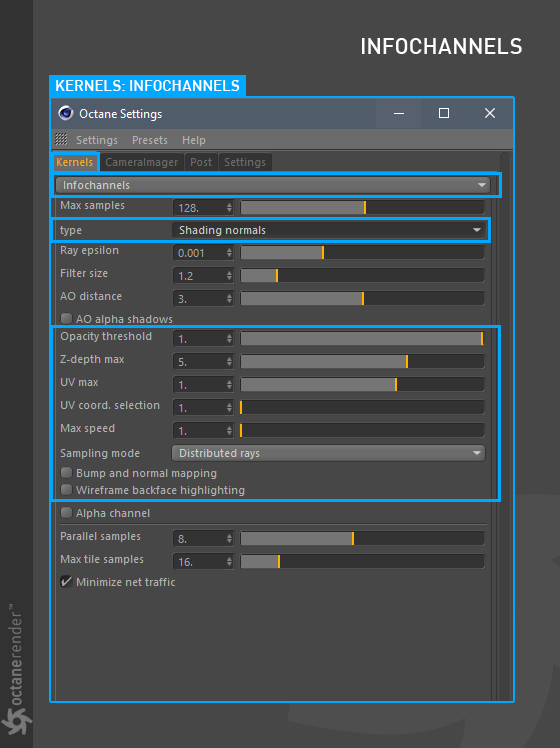Enable the Alpha channel checkbox
Viewport: 560px width, 748px height.
click(66, 513)
